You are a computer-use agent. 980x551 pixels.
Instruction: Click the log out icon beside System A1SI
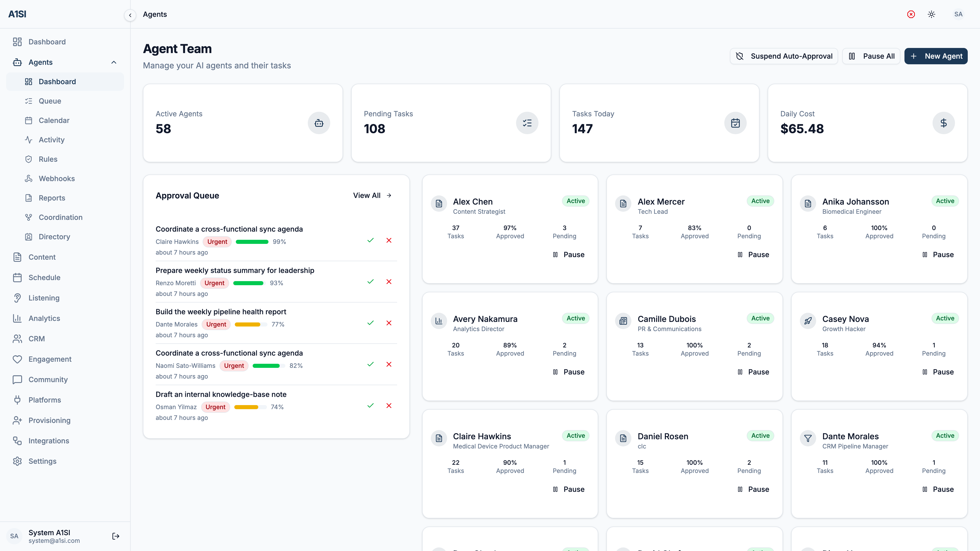(116, 536)
